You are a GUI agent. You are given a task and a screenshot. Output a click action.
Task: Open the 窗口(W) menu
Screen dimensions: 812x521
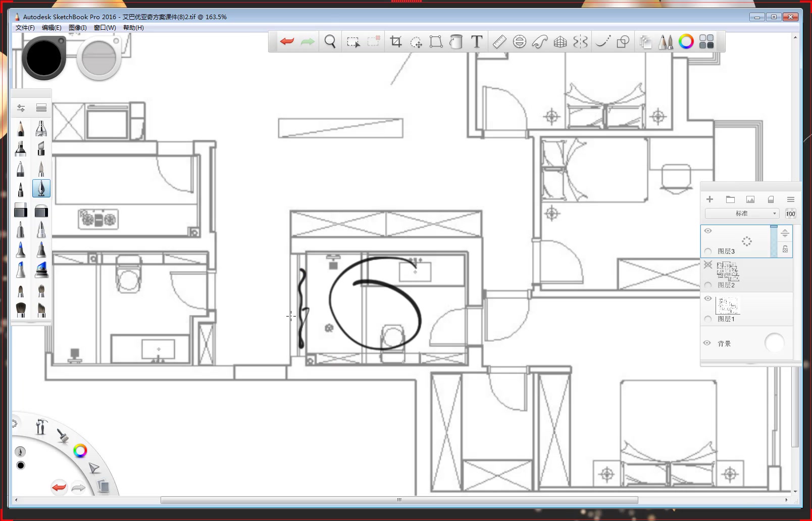point(105,28)
